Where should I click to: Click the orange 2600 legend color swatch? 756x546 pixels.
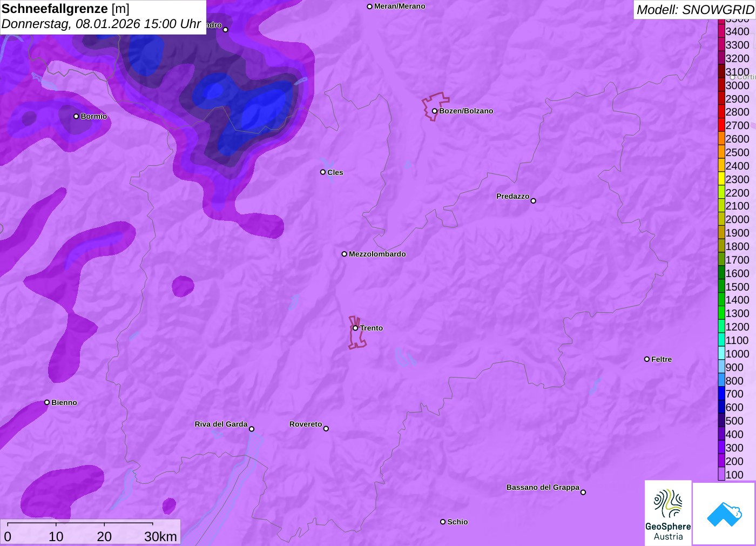721,139
